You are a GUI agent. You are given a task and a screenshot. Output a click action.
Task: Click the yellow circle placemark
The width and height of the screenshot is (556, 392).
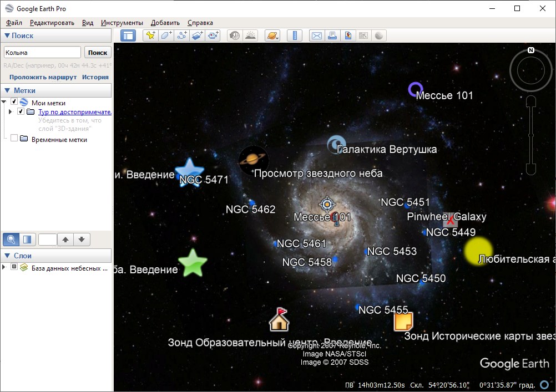(478, 251)
